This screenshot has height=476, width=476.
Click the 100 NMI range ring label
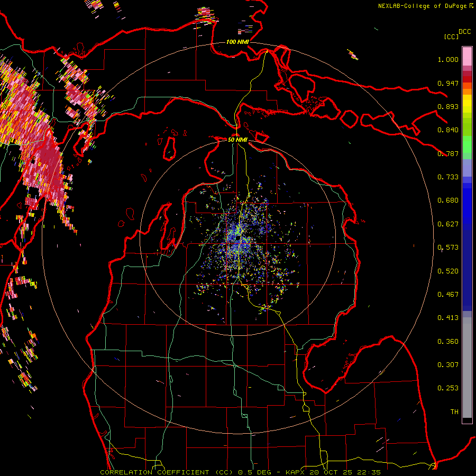click(237, 42)
